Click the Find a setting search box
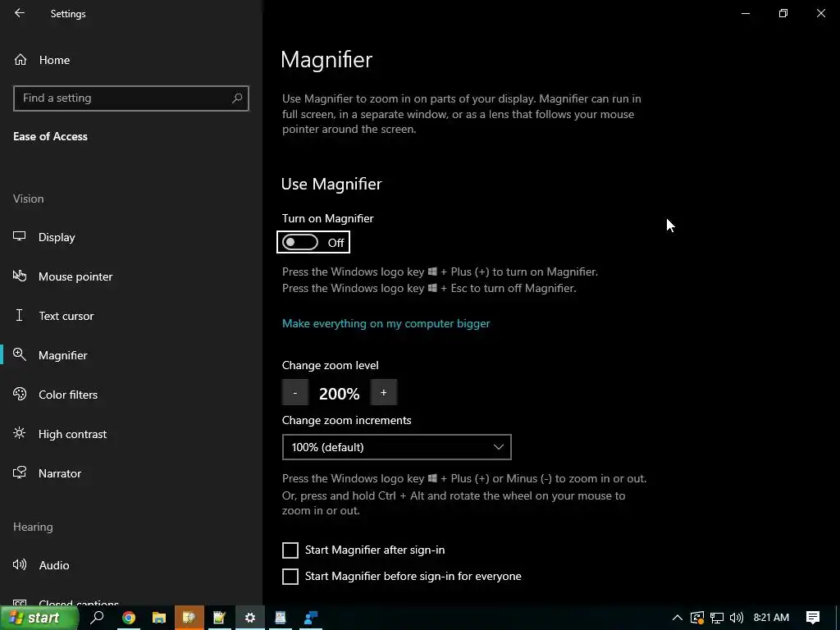This screenshot has height=630, width=840. pos(130,98)
